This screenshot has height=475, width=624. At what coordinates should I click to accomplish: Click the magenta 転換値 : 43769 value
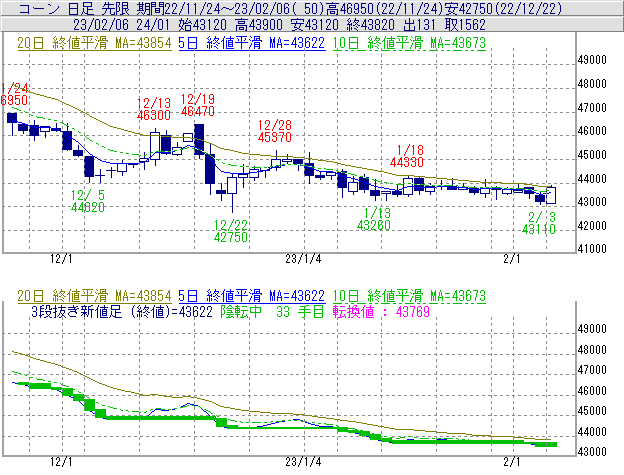pos(381,311)
